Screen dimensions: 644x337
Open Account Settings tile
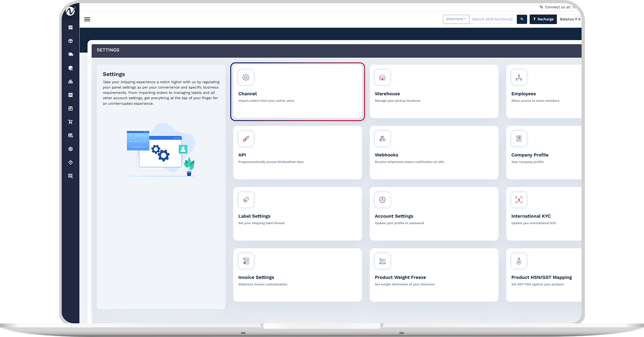click(x=434, y=214)
